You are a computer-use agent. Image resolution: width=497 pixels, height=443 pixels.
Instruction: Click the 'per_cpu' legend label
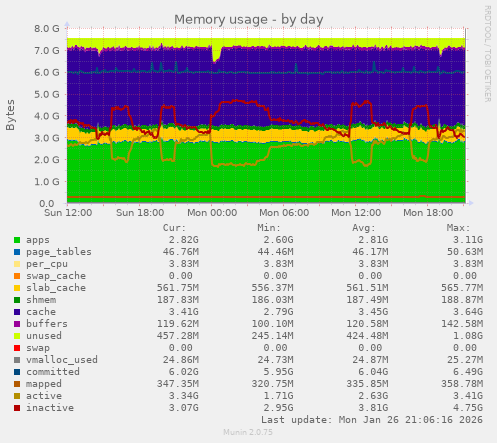coord(47,264)
